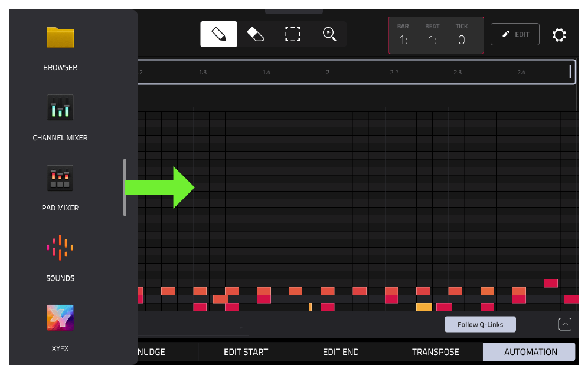Click the BROWSER label

click(x=60, y=68)
